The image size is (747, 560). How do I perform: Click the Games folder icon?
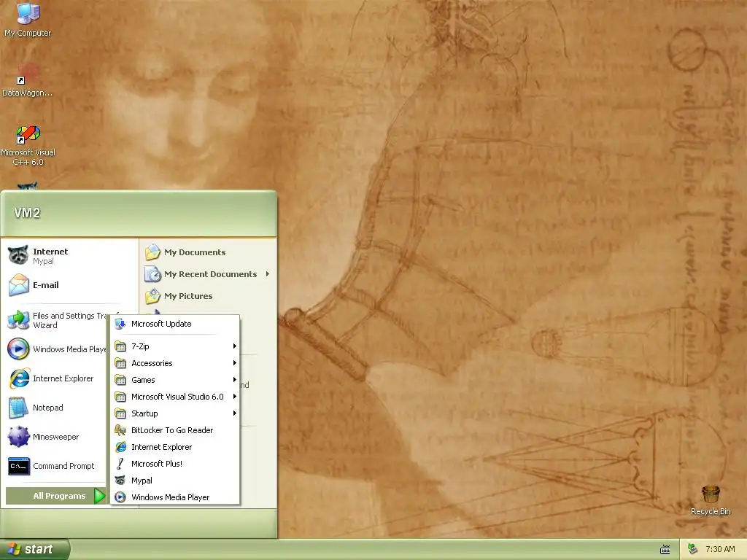click(120, 379)
